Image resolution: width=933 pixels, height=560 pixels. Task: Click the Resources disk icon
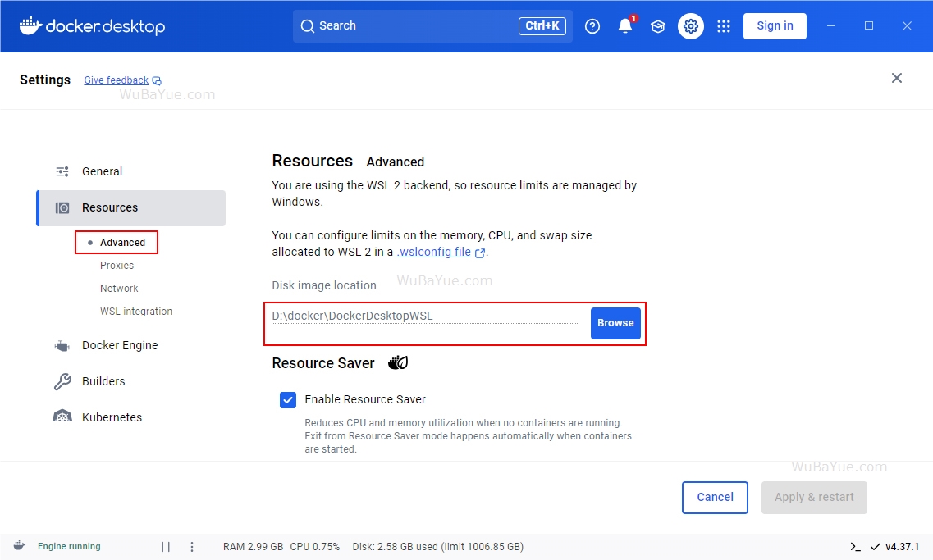pos(62,208)
